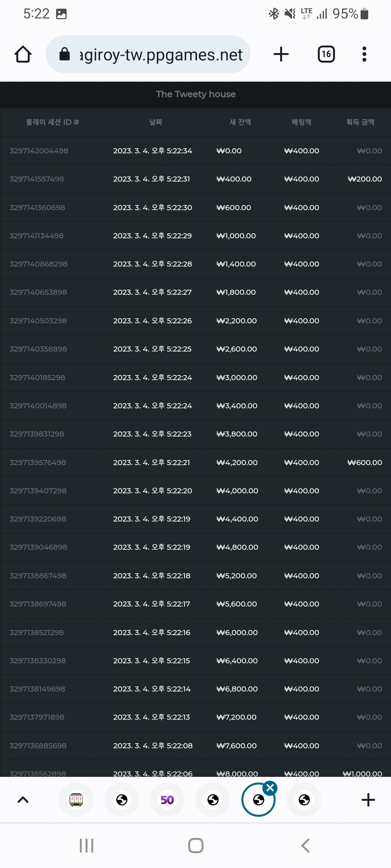Open the tab switcher showing 16 tabs

[326, 54]
